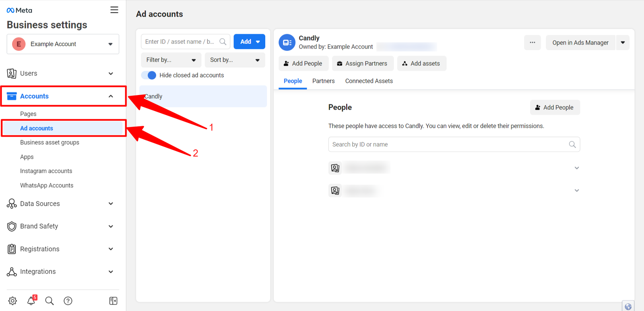Viewport: 644px width, 311px height.
Task: Open arrow next to Open in Ads Manager
Action: coord(623,42)
